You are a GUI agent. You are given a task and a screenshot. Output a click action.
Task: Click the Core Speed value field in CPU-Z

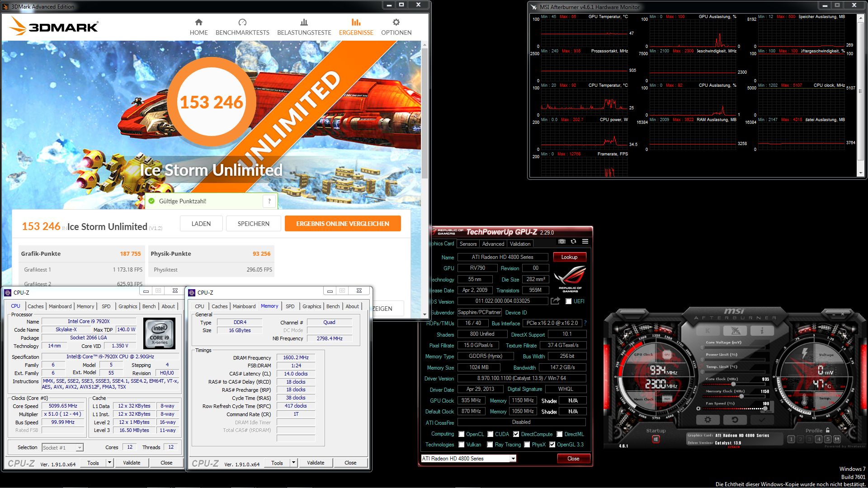pos(63,406)
